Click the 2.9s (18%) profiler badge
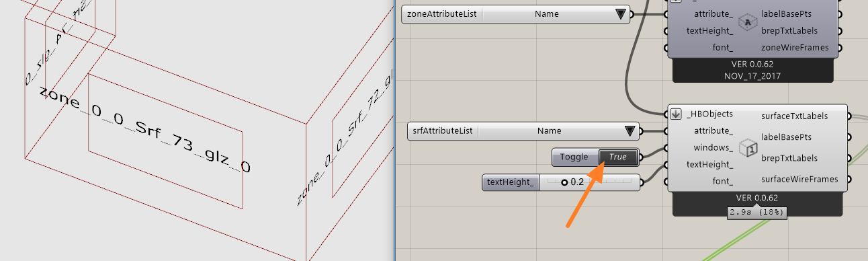Viewport: 868px width, 261px height. point(757,212)
